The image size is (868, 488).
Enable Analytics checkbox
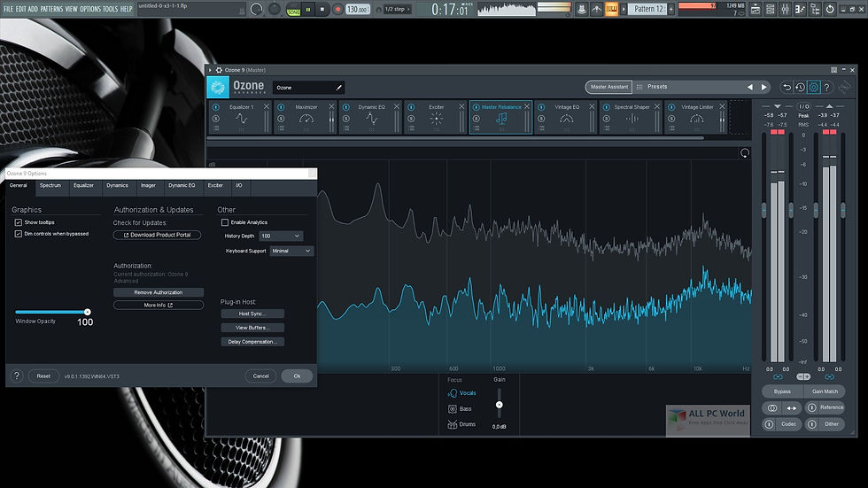click(x=225, y=222)
